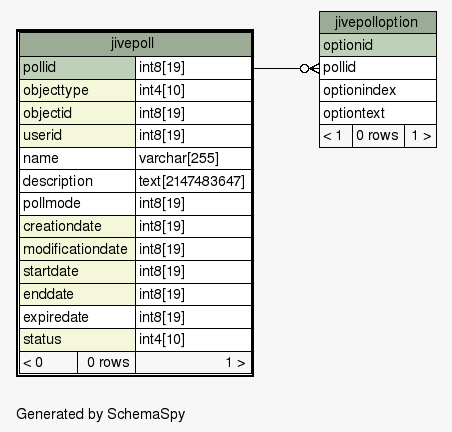Open the jivepoll table header
Screen dimensions: 452x432
tap(135, 44)
